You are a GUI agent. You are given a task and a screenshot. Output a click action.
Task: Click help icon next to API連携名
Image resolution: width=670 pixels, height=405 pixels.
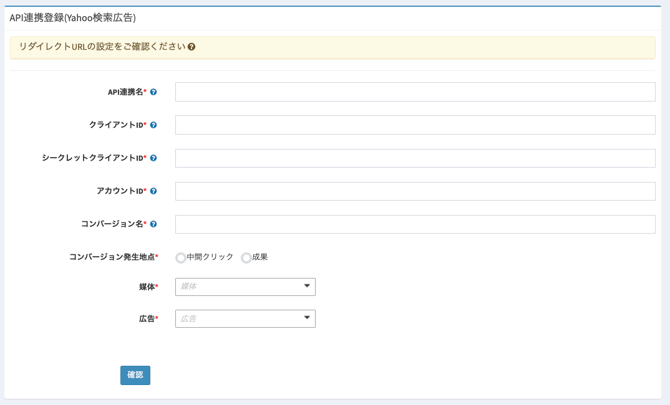153,92
